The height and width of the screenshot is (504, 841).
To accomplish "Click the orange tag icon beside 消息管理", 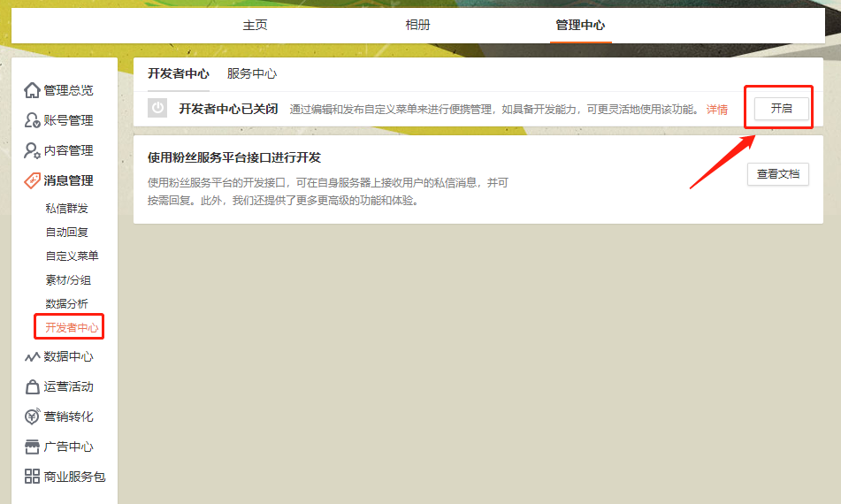I will point(32,180).
